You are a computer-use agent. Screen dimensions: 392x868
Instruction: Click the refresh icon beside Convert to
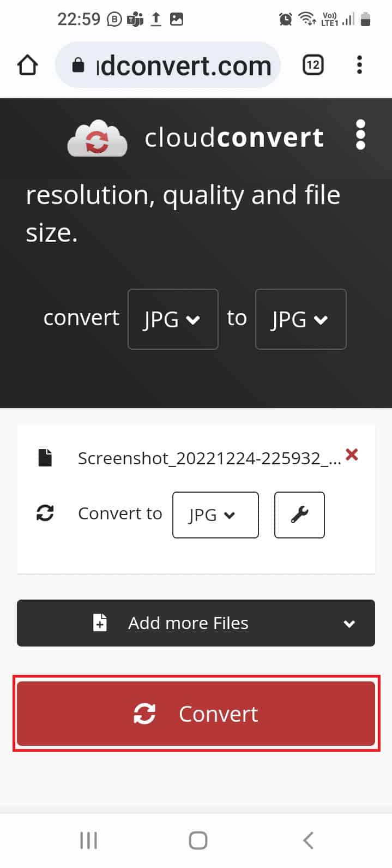45,513
